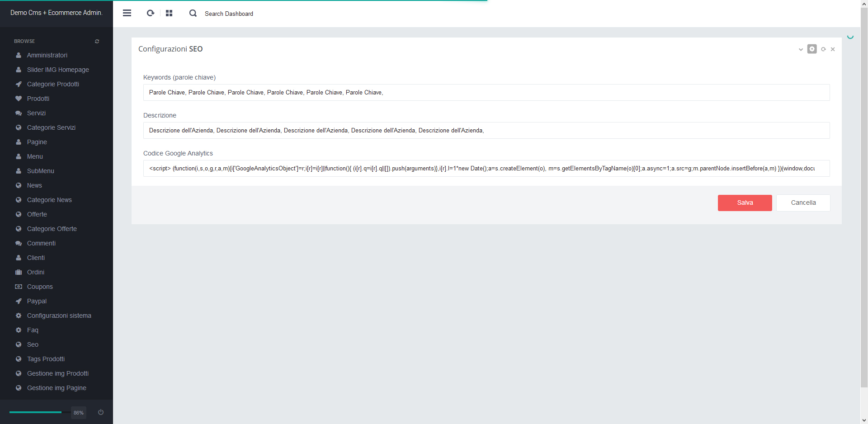The height and width of the screenshot is (424, 868).
Task: Click the refresh icon in top toolbar
Action: (x=151, y=13)
